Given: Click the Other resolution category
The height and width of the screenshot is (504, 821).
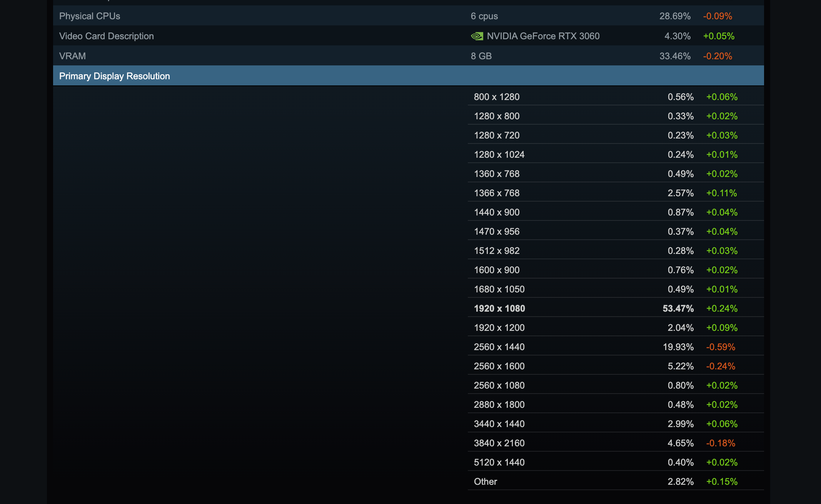Looking at the screenshot, I should coord(486,481).
